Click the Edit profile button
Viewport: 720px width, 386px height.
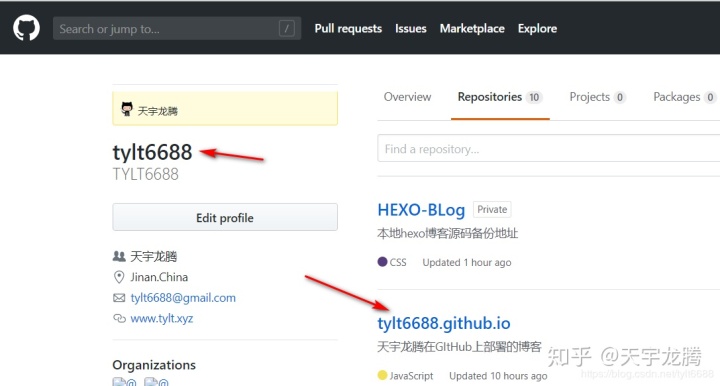click(225, 218)
